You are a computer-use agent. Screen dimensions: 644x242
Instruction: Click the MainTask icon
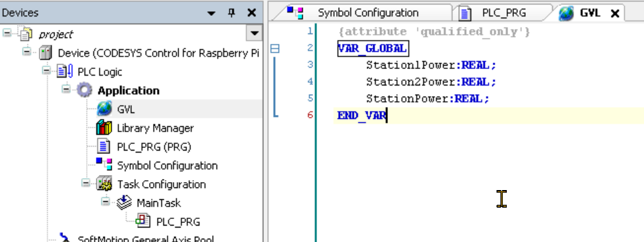point(123,203)
